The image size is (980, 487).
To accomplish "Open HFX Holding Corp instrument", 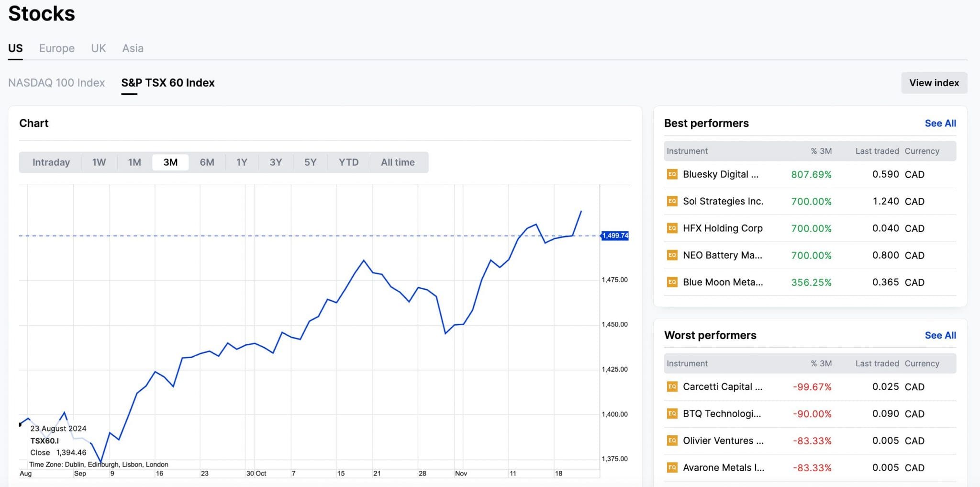I will (810, 228).
